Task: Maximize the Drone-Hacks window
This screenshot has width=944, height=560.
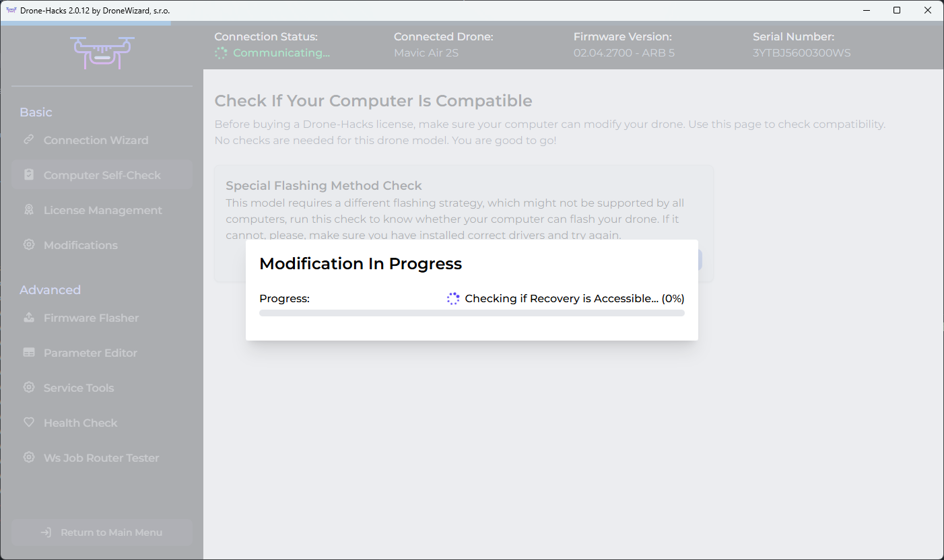Action: (897, 10)
